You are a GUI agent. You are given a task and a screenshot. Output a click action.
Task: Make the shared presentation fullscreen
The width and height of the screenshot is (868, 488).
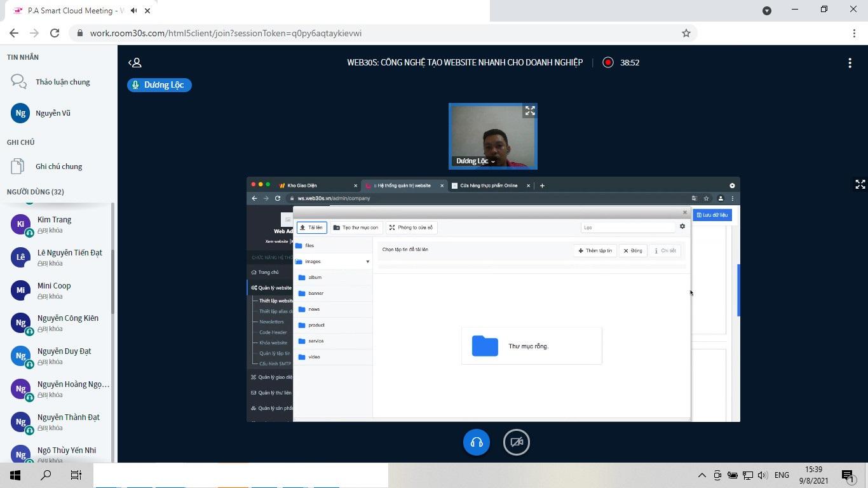point(860,184)
